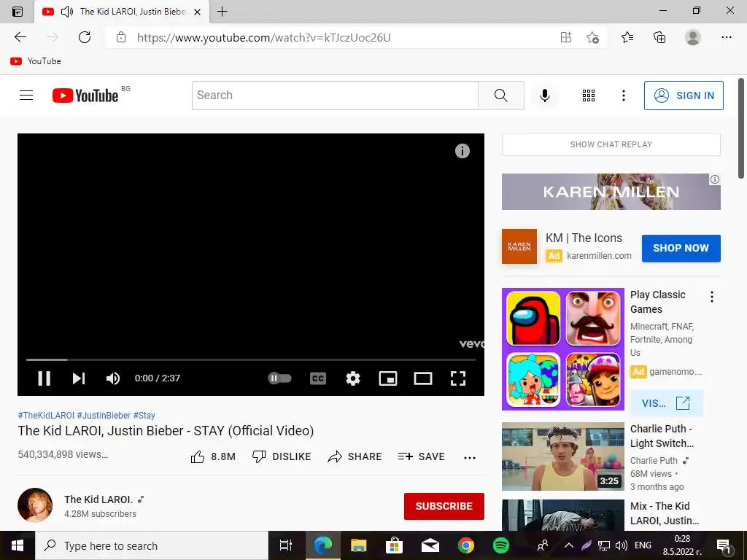Search with your voice microphone
Image resolution: width=747 pixels, height=560 pixels.
[544, 96]
